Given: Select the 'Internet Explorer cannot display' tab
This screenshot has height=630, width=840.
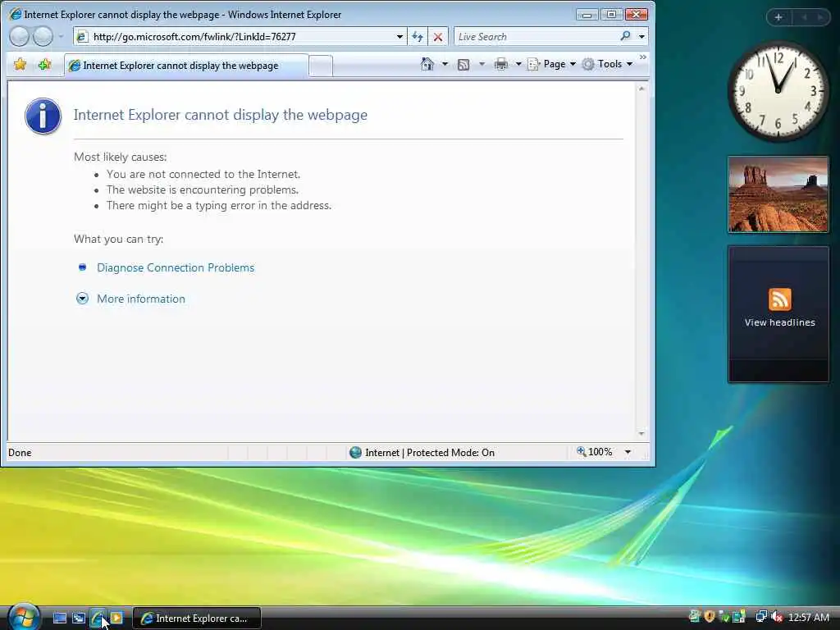Looking at the screenshot, I should point(186,66).
